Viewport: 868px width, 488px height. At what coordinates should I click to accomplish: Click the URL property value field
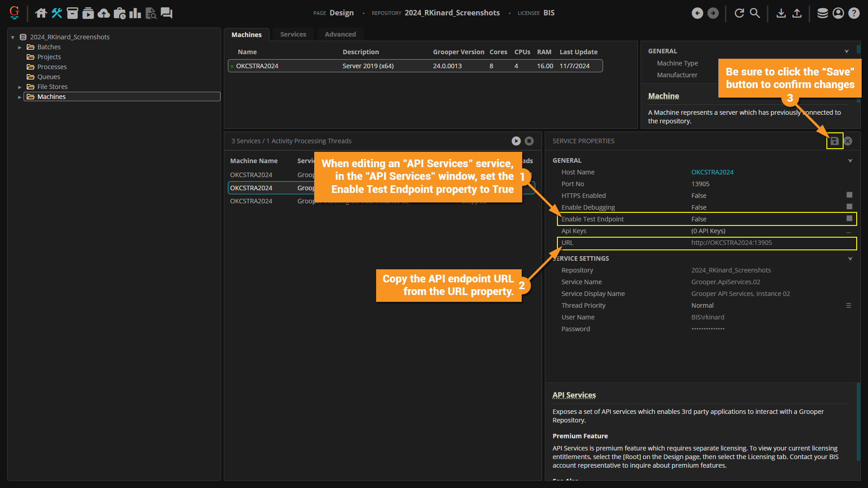point(731,243)
